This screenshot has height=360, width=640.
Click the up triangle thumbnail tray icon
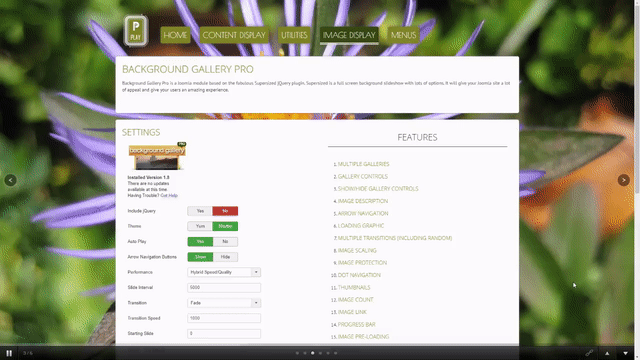[607, 353]
